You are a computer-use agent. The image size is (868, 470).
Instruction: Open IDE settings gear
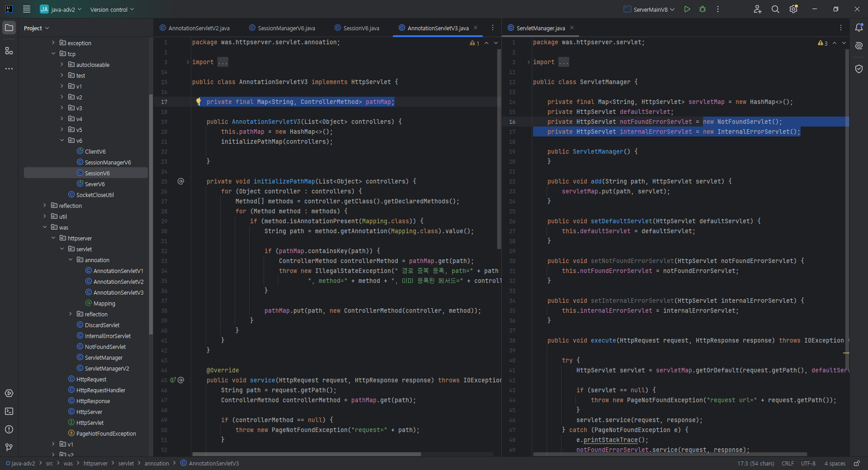coord(793,9)
